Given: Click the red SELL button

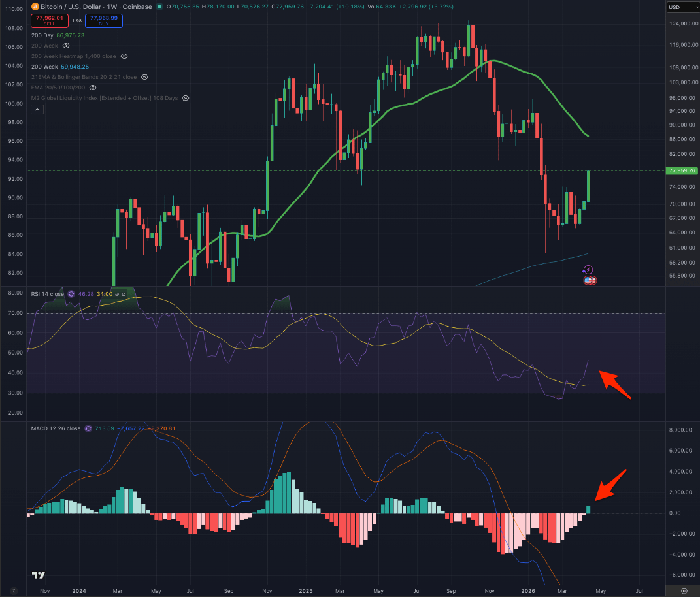Looking at the screenshot, I should [50, 20].
